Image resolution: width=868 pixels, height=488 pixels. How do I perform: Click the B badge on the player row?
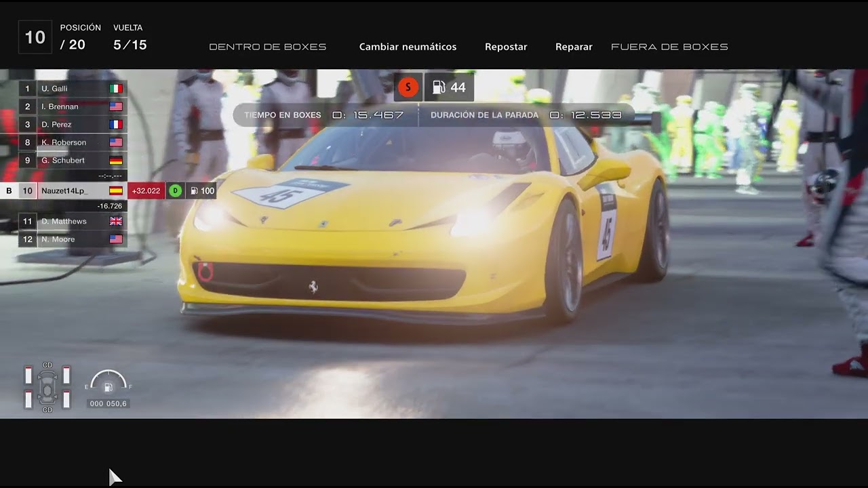[9, 191]
